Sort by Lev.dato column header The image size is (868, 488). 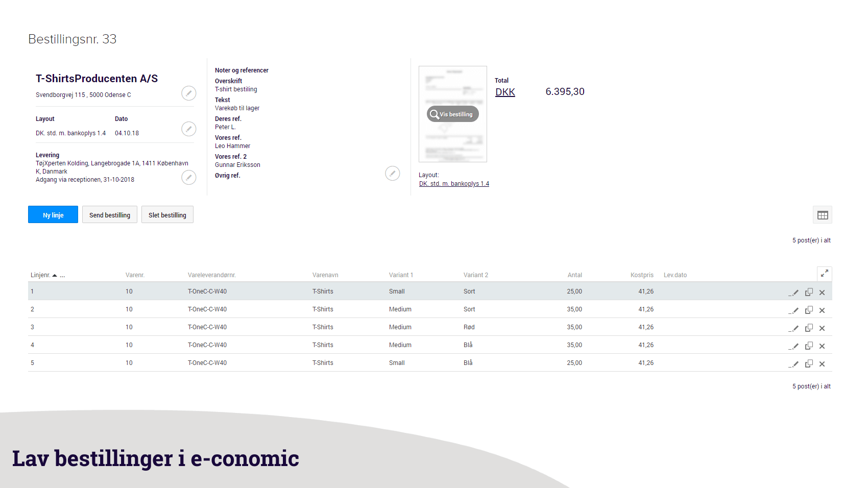pos(675,275)
